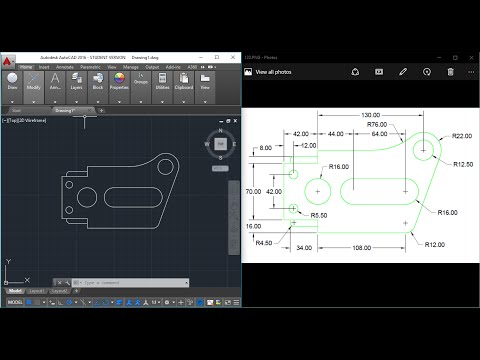Expand the Properties ribbon panel
Screen dimensions: 480x360
pos(119,102)
